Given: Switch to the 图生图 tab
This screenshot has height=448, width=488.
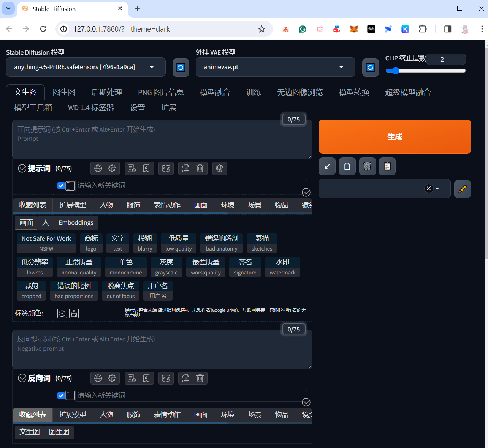Looking at the screenshot, I should (64, 92).
